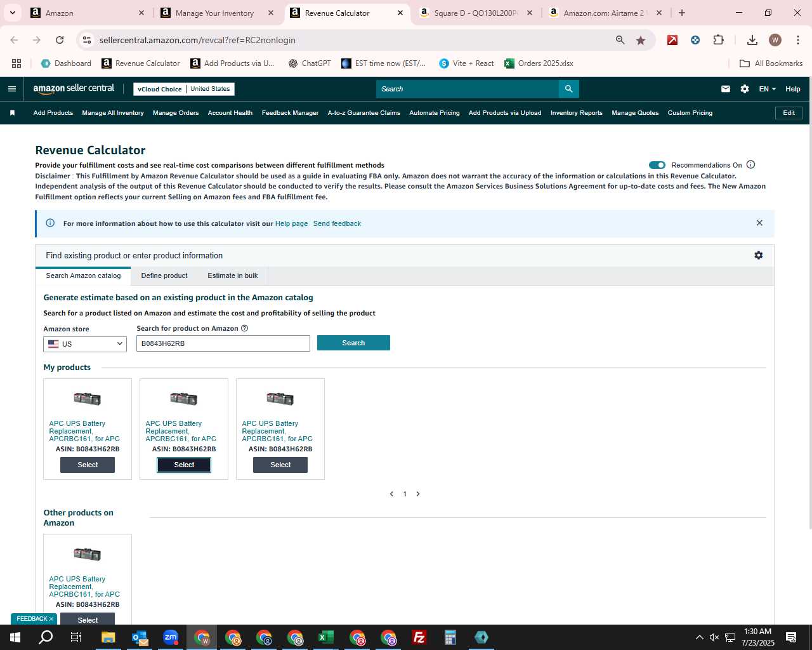
Task: Open the mail messages icon
Action: [726, 89]
